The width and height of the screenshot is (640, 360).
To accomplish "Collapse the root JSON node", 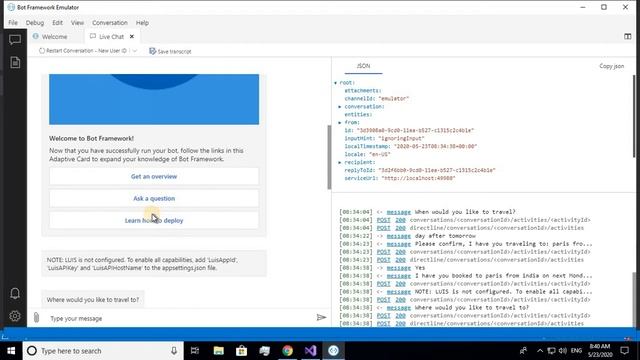I will pos(336,83).
